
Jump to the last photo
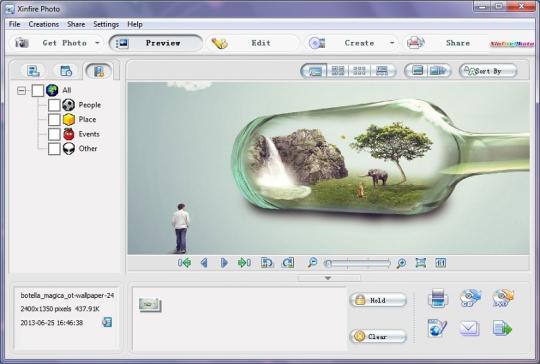(x=244, y=263)
